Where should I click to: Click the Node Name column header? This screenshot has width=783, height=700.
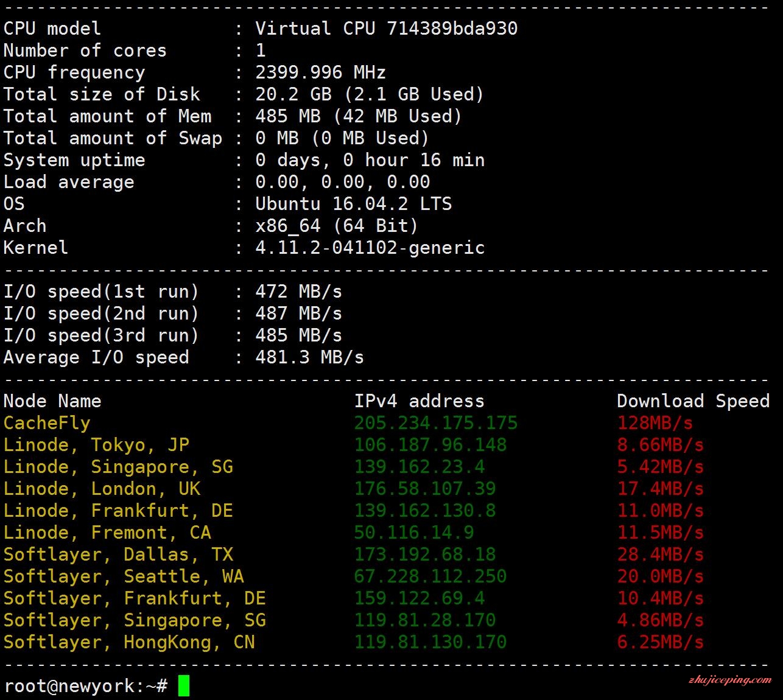click(x=52, y=401)
